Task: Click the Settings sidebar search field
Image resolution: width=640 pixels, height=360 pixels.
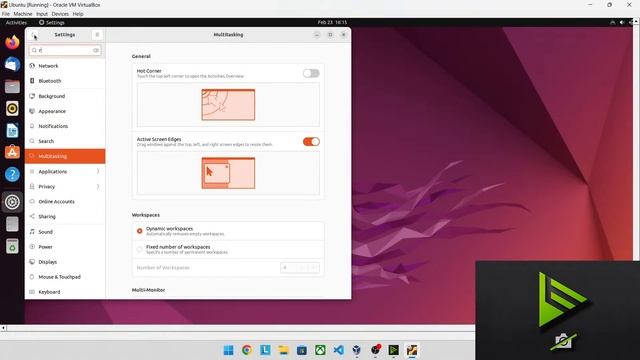Action: point(65,50)
